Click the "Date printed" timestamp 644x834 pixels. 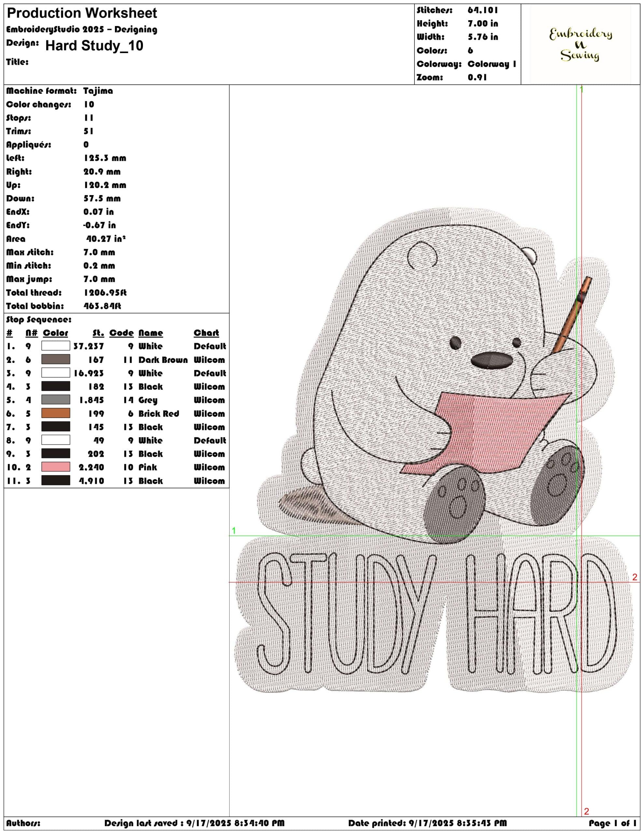click(427, 823)
